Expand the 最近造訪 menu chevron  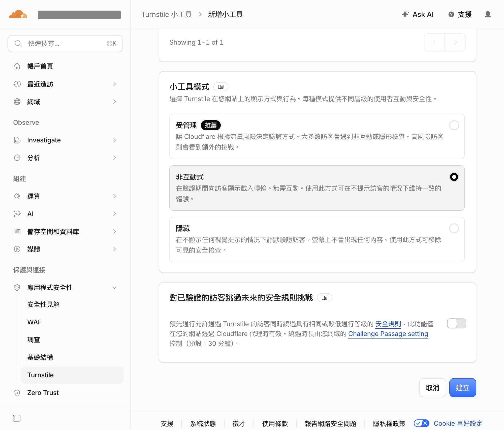pos(115,84)
